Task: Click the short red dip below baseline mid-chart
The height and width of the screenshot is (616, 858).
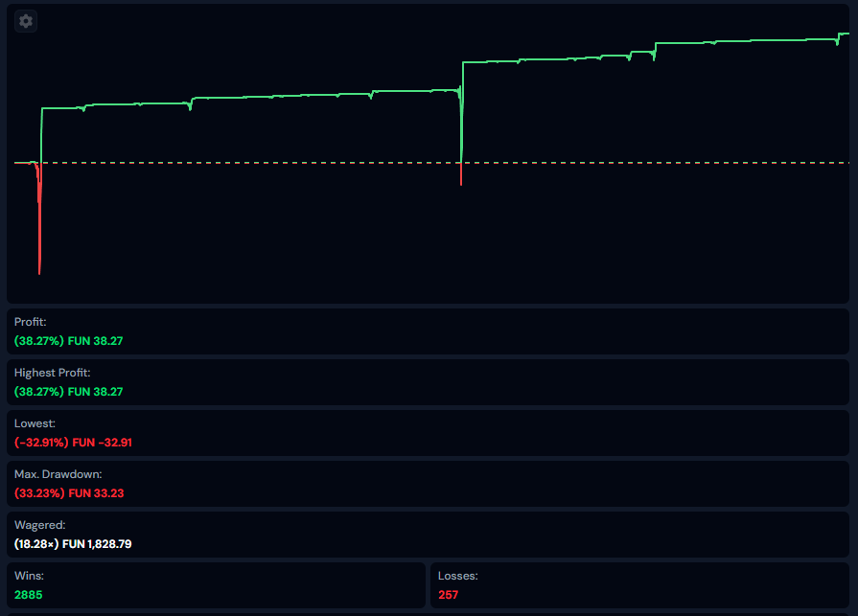Action: click(x=461, y=175)
